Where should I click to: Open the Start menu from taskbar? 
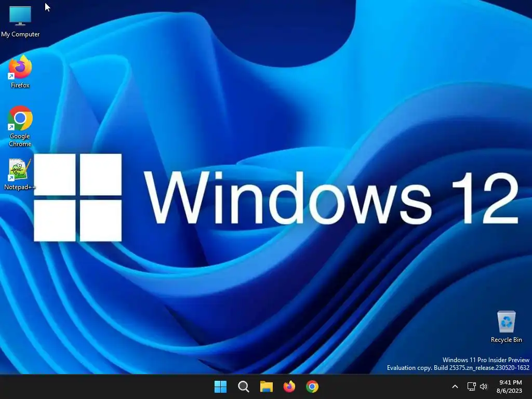[x=220, y=387]
